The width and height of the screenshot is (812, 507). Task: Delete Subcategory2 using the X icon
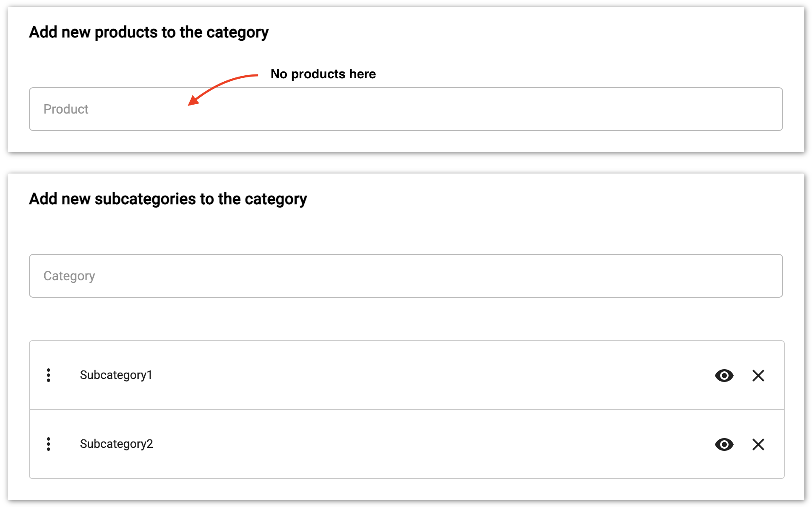tap(758, 444)
